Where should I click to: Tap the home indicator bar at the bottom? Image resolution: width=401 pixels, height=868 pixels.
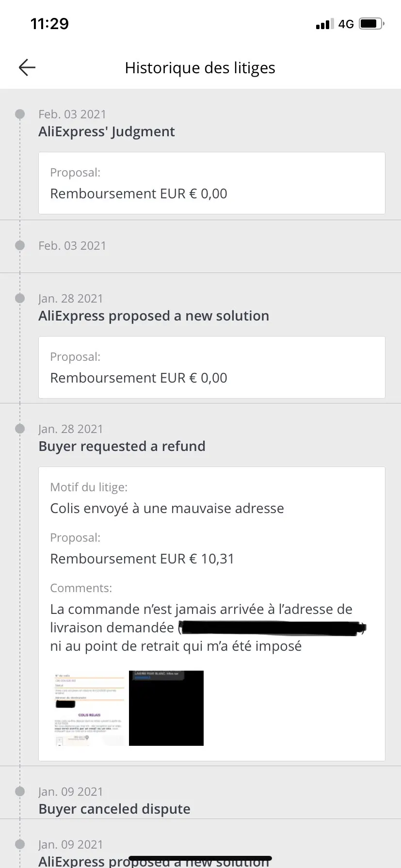click(200, 858)
